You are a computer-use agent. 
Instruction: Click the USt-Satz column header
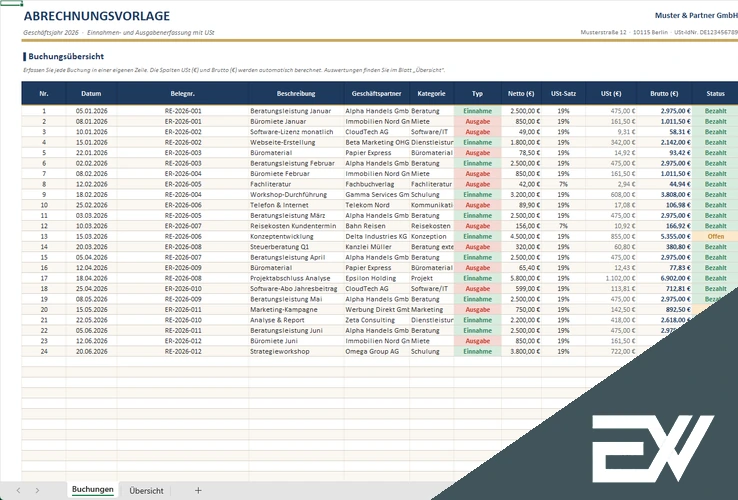[563, 93]
